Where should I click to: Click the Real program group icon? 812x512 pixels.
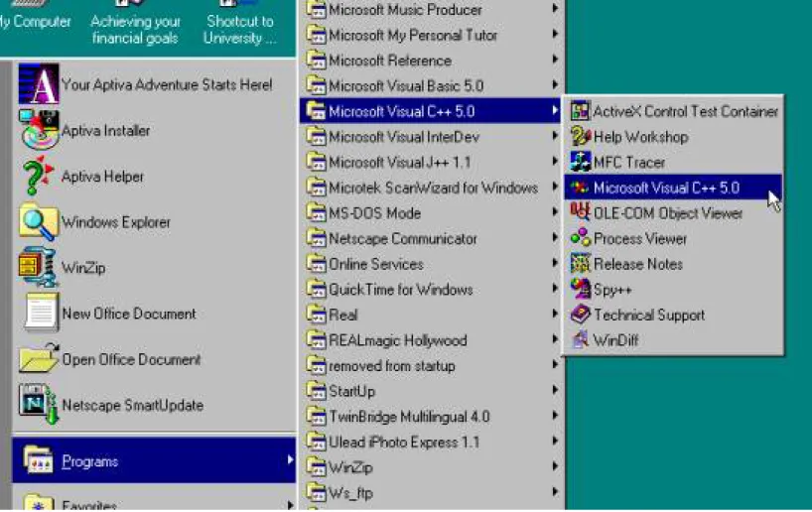(316, 315)
